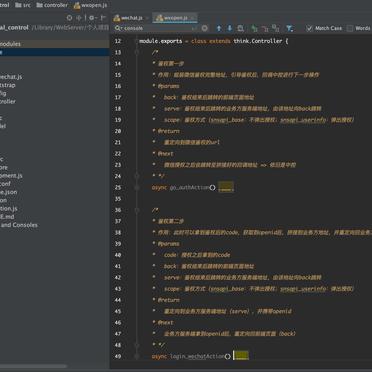This screenshot has height=372, width=372.
Task: Click the search magnifier icon in find bar
Action: (118, 28)
